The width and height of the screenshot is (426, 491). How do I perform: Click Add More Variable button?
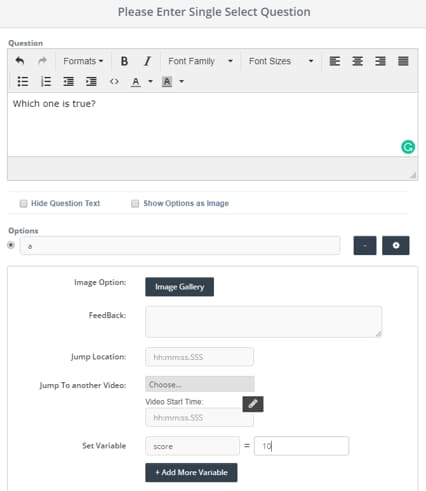(191, 472)
